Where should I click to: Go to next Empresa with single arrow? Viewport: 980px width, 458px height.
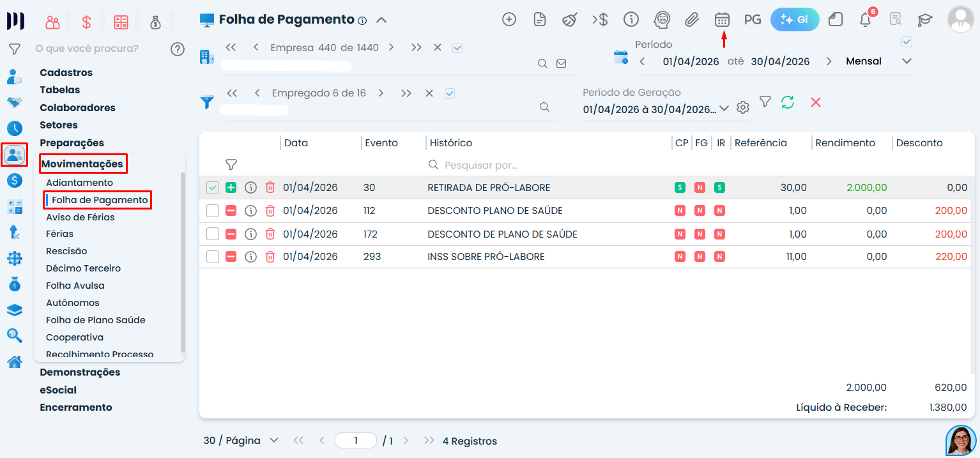[x=391, y=47]
